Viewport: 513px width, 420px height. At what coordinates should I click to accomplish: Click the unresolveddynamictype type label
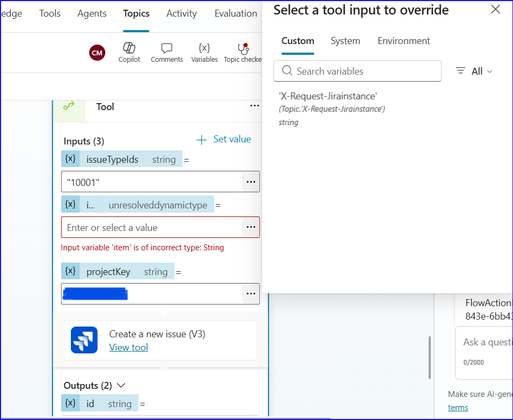pos(158,205)
